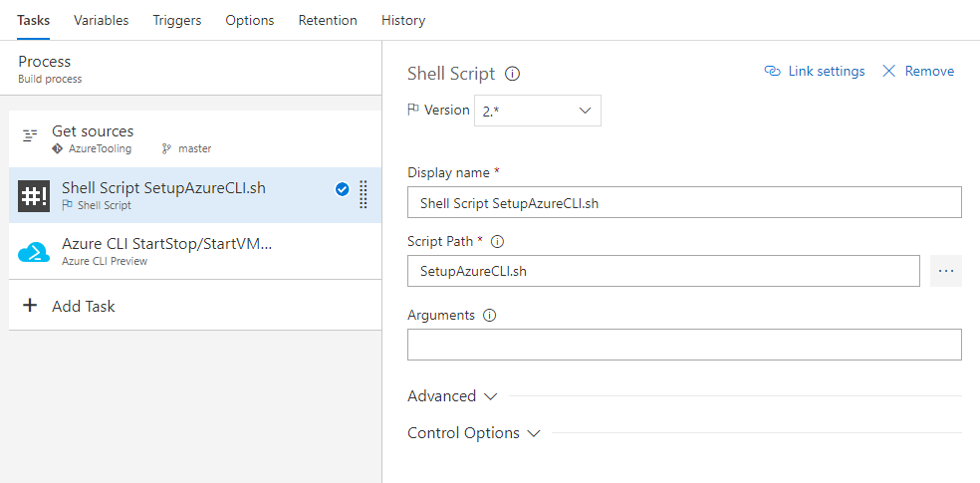Click the Azure CLI cloud task icon

point(34,252)
